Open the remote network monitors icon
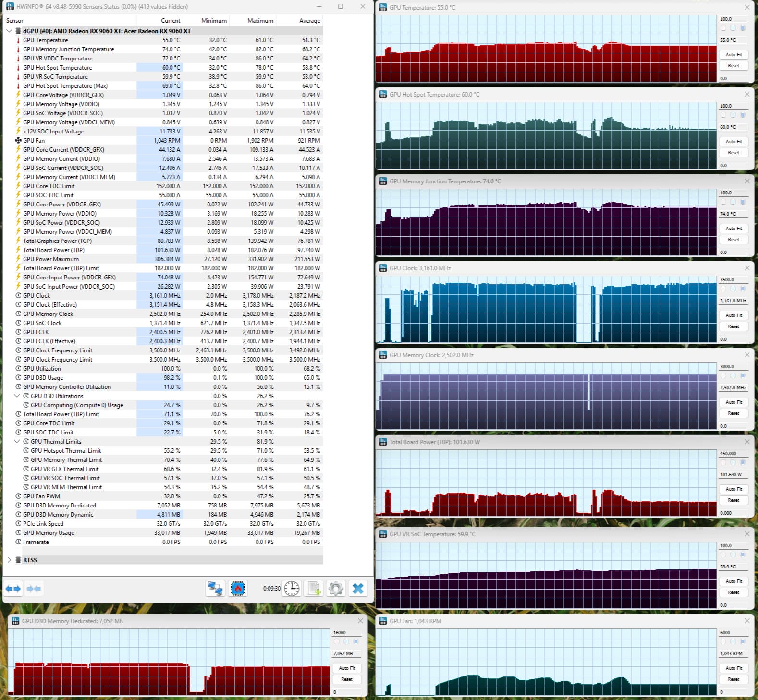The width and height of the screenshot is (758, 700). [215, 589]
